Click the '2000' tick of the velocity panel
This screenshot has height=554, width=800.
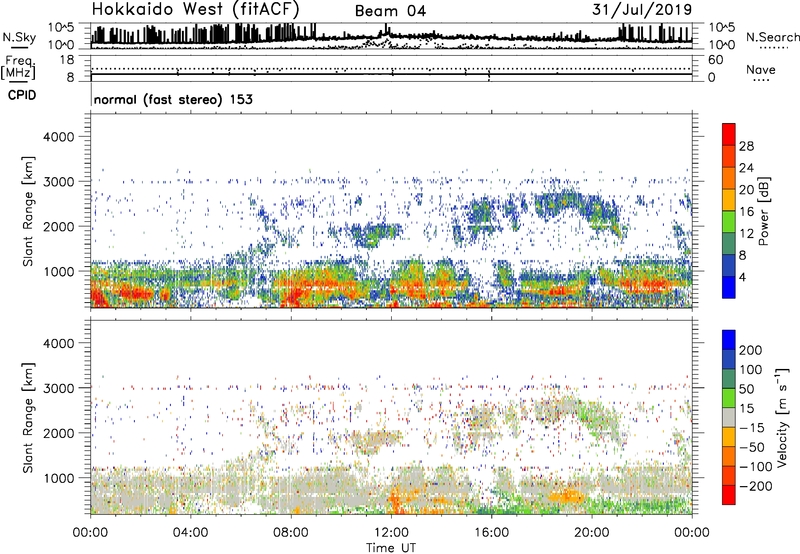[59, 433]
